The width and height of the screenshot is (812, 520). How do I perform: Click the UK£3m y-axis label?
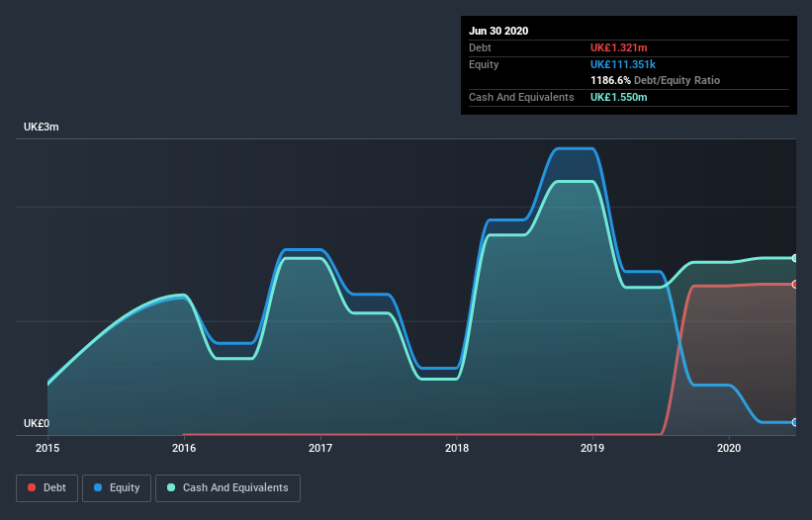coord(41,127)
